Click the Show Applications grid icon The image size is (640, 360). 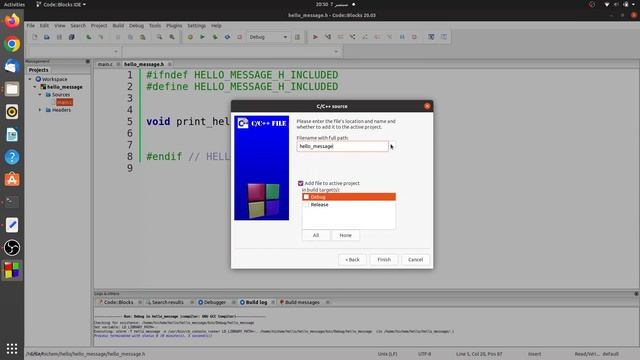[x=12, y=348]
